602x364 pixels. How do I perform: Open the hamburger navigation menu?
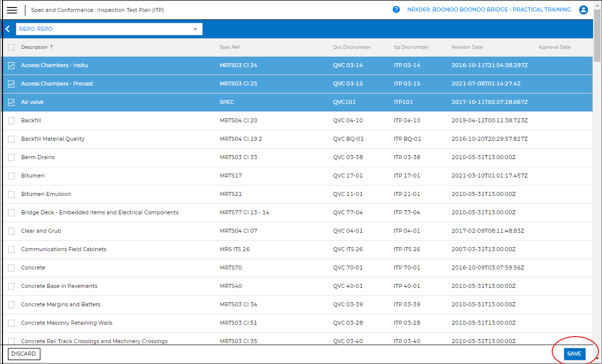pos(12,10)
